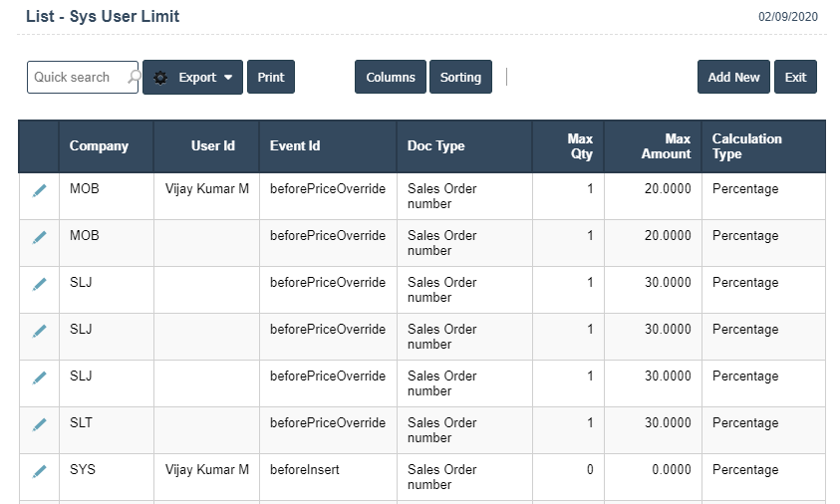Click the Calculation Type column header

(746, 146)
